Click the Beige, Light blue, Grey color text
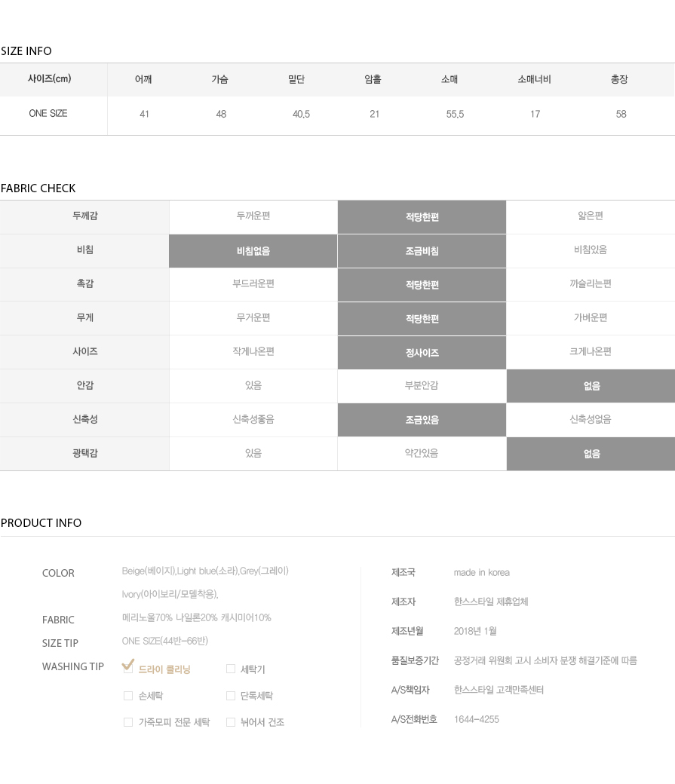The width and height of the screenshot is (675, 784). click(205, 571)
